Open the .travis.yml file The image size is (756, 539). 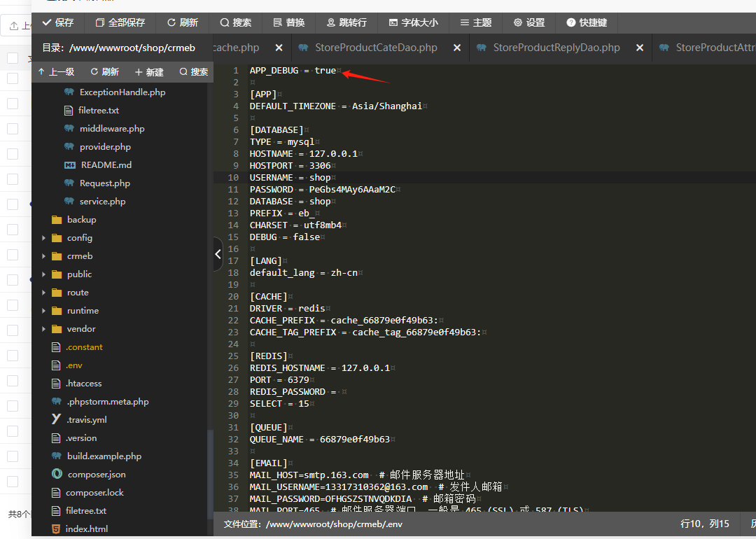(x=86, y=420)
